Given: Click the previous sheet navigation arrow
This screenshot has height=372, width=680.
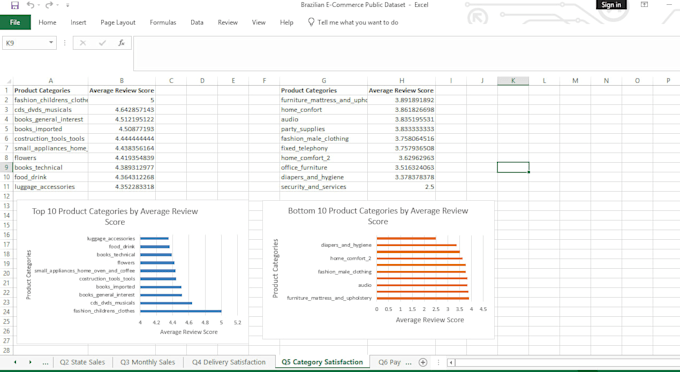Looking at the screenshot, I should [15, 362].
